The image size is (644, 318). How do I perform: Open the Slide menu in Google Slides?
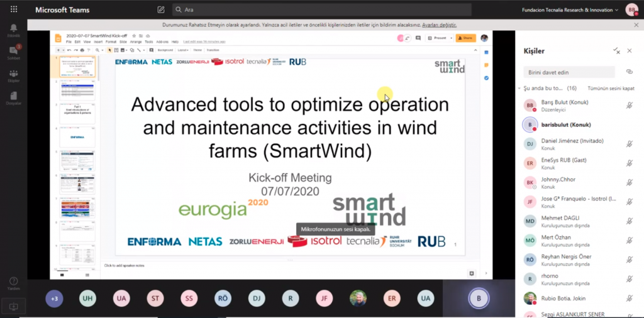(x=123, y=42)
